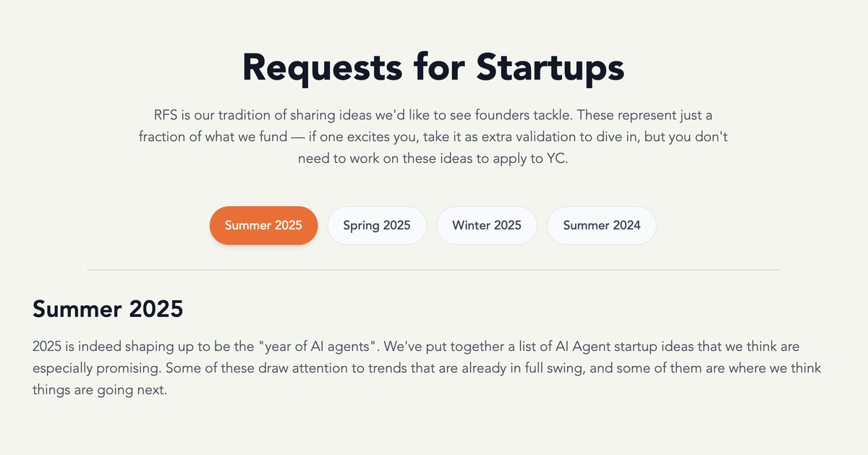The width and height of the screenshot is (868, 455).
Task: Select the Summer 2025 tab
Action: click(x=263, y=225)
